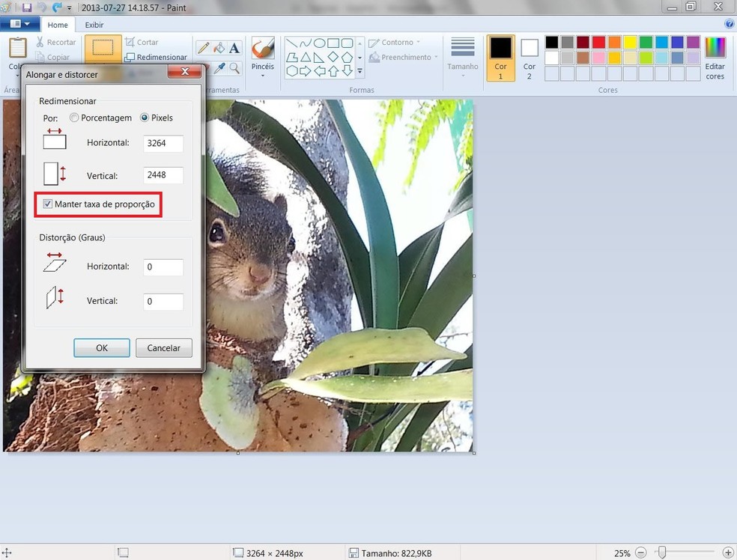
Task: Click the rectangular Selection tool
Action: click(103, 48)
